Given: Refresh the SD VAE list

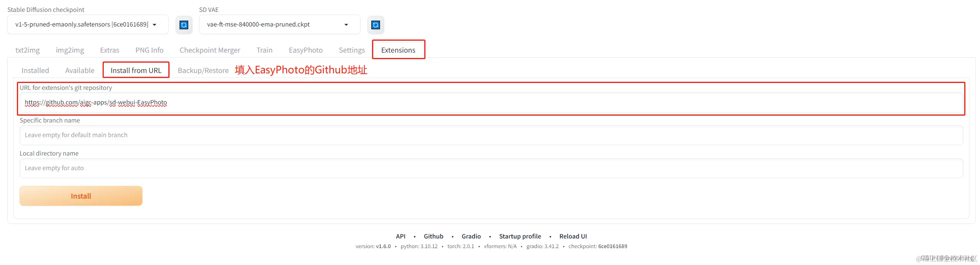Looking at the screenshot, I should pyautogui.click(x=375, y=25).
